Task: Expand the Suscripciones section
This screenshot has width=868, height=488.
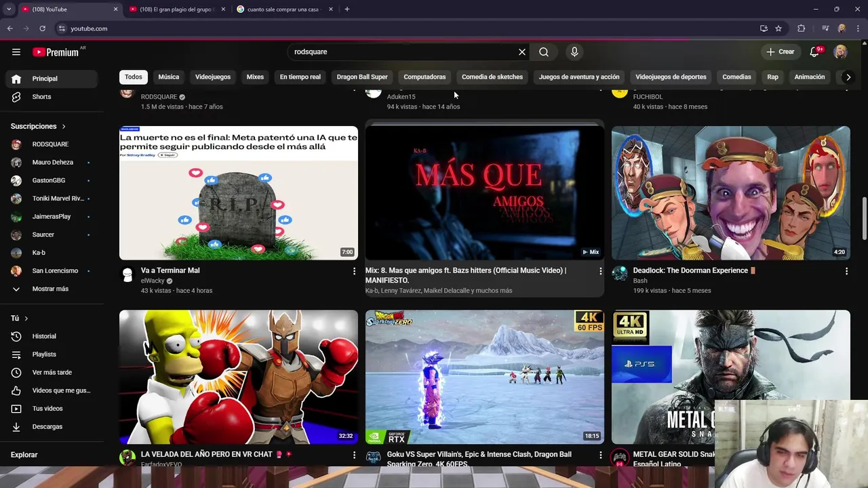Action: (39, 126)
